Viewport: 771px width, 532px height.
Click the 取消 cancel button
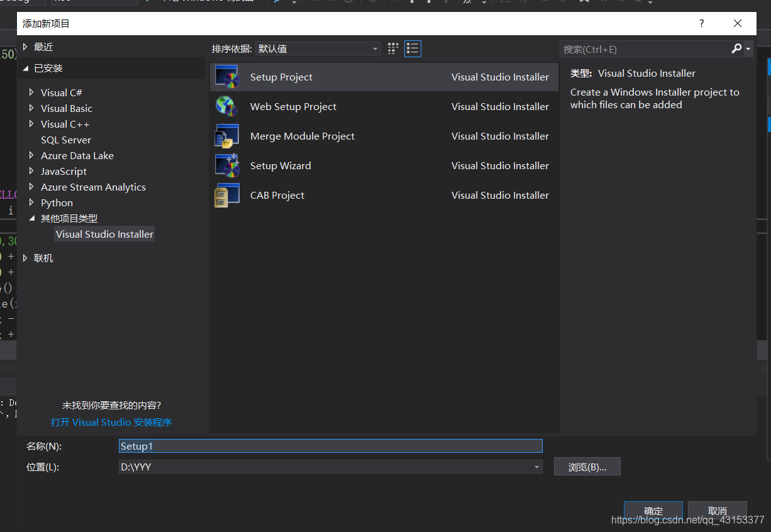click(x=718, y=511)
